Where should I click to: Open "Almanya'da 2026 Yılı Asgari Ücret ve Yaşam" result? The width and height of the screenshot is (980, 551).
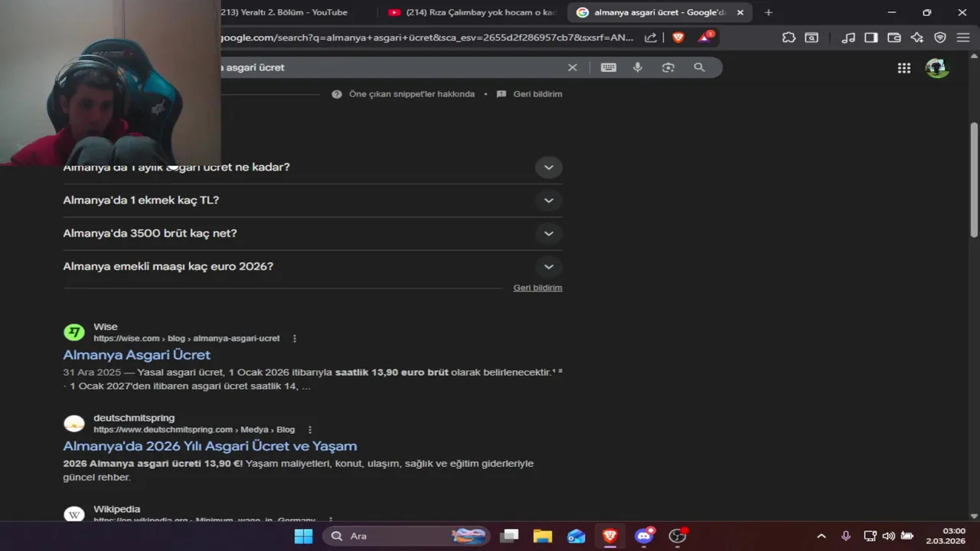tap(210, 446)
